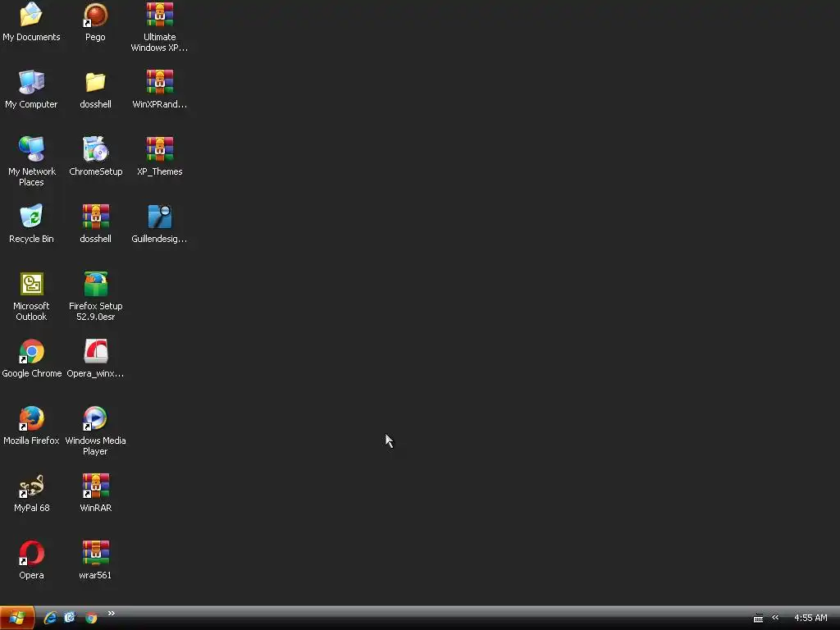The height and width of the screenshot is (630, 840).
Task: Select the My Documents desktop icon
Action: (31, 15)
